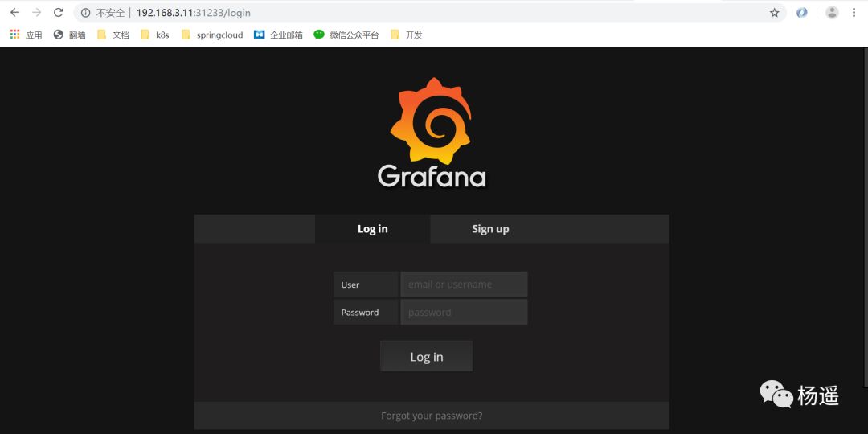Open the 企业邮箱 bookmark
868x434 pixels.
point(278,35)
